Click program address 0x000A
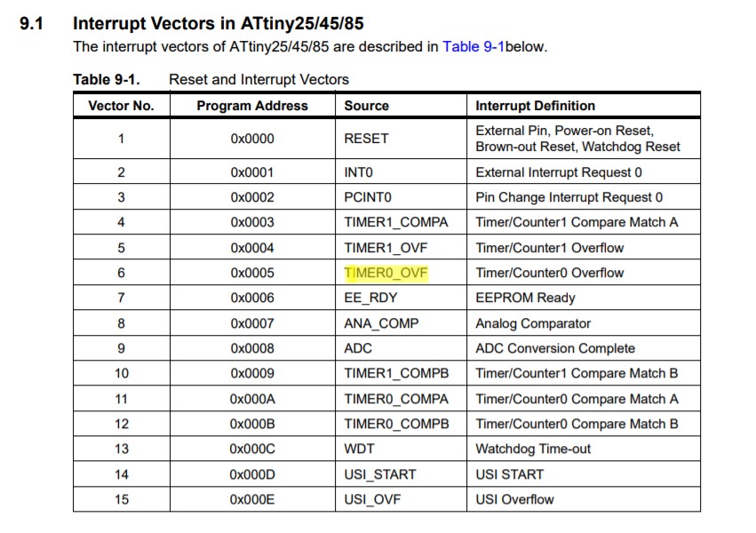 pyautogui.click(x=252, y=399)
